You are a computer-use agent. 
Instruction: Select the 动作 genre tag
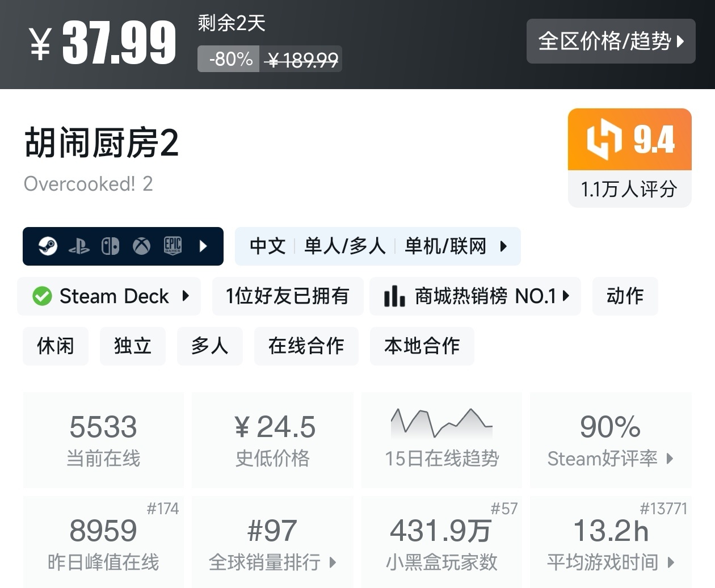(625, 296)
